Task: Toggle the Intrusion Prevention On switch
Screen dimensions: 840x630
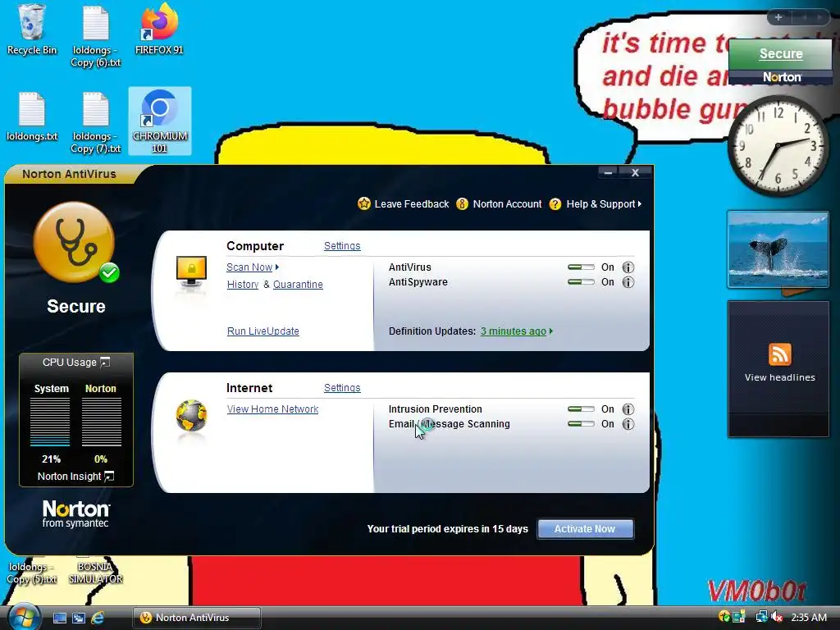Action: (581, 409)
